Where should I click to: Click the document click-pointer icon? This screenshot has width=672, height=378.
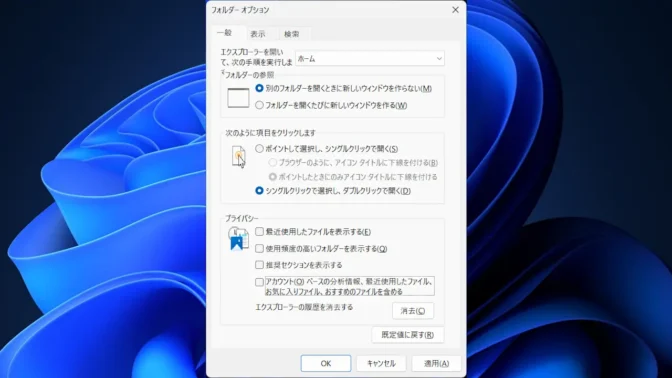239,156
